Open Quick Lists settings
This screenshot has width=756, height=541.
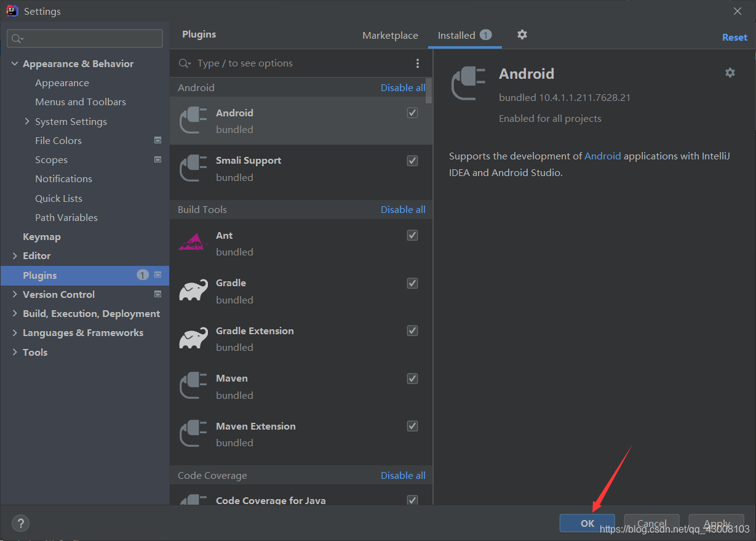pyautogui.click(x=58, y=198)
